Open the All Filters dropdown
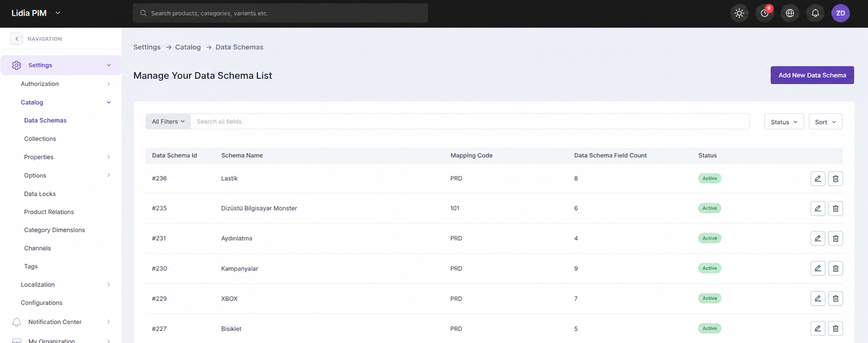This screenshot has height=343, width=868. 168,122
